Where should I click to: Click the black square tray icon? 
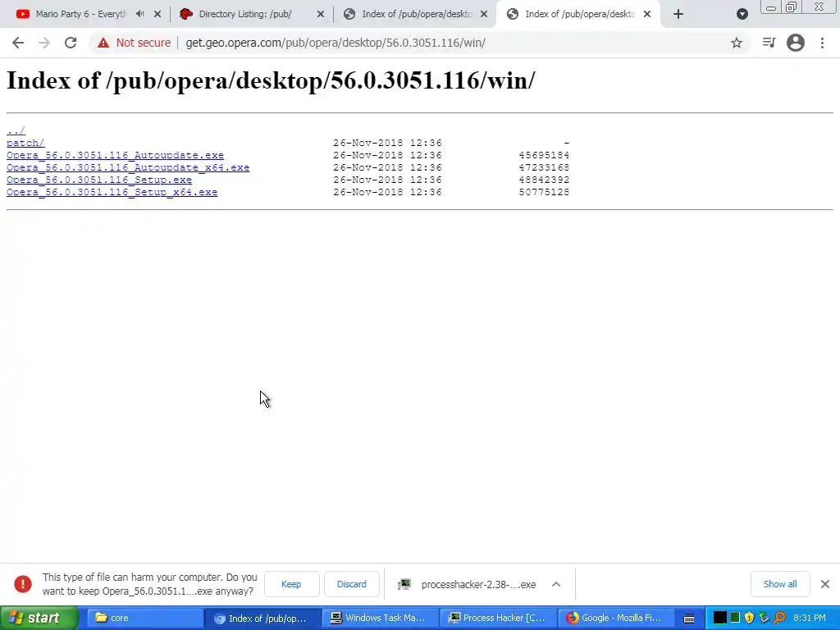point(720,618)
